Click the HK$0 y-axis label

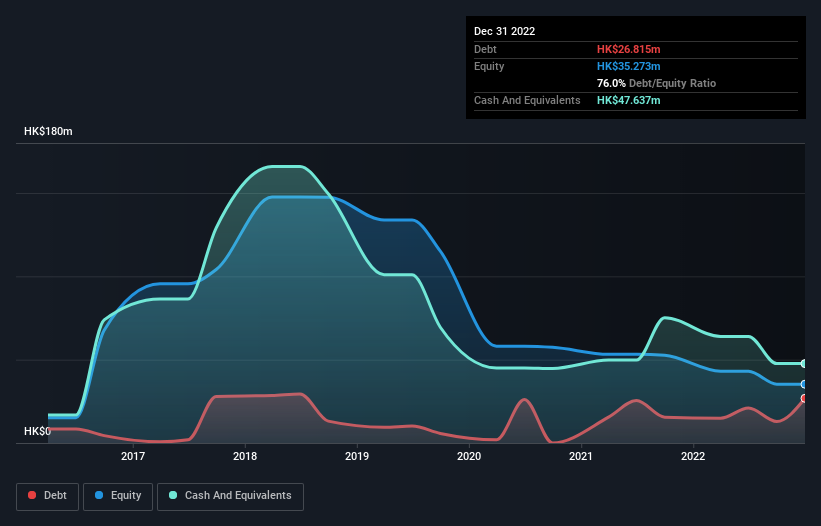click(x=37, y=431)
